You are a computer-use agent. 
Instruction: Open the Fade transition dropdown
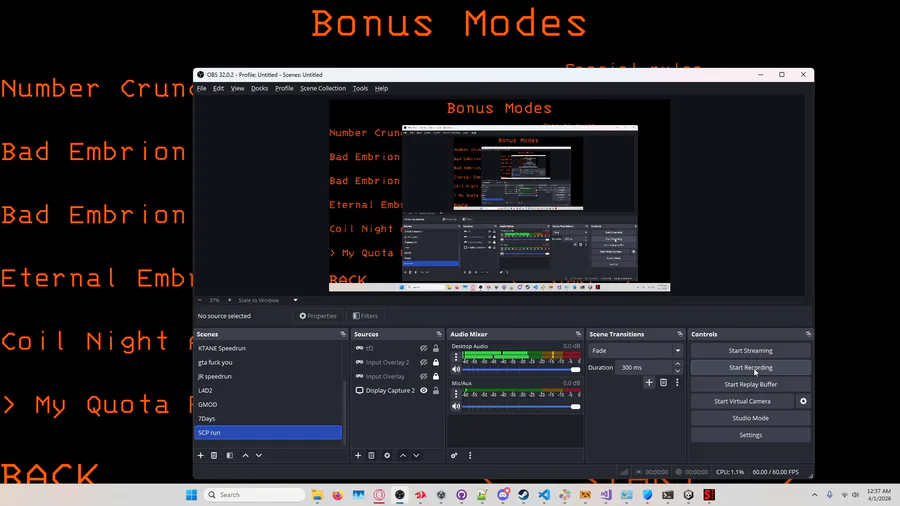(x=635, y=351)
